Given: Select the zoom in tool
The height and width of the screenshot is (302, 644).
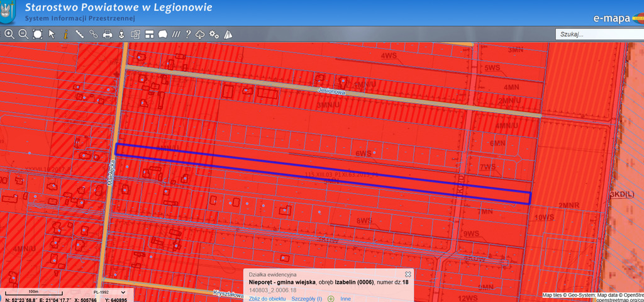Looking at the screenshot, I should (x=9, y=35).
